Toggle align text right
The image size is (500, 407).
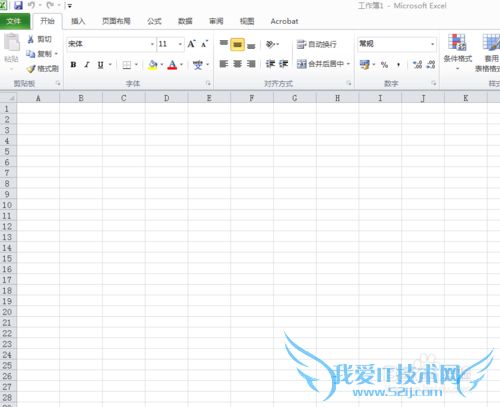point(251,64)
